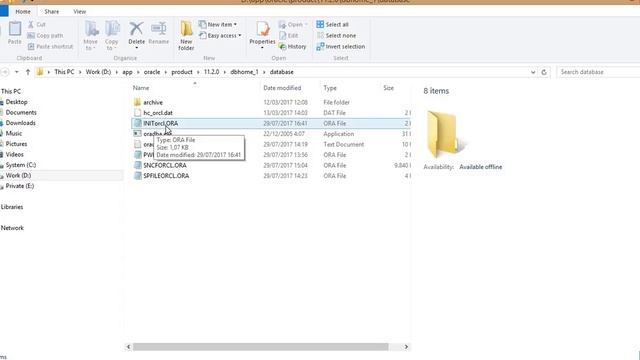
Task: Open the System (C:) drive
Action: pos(20,165)
